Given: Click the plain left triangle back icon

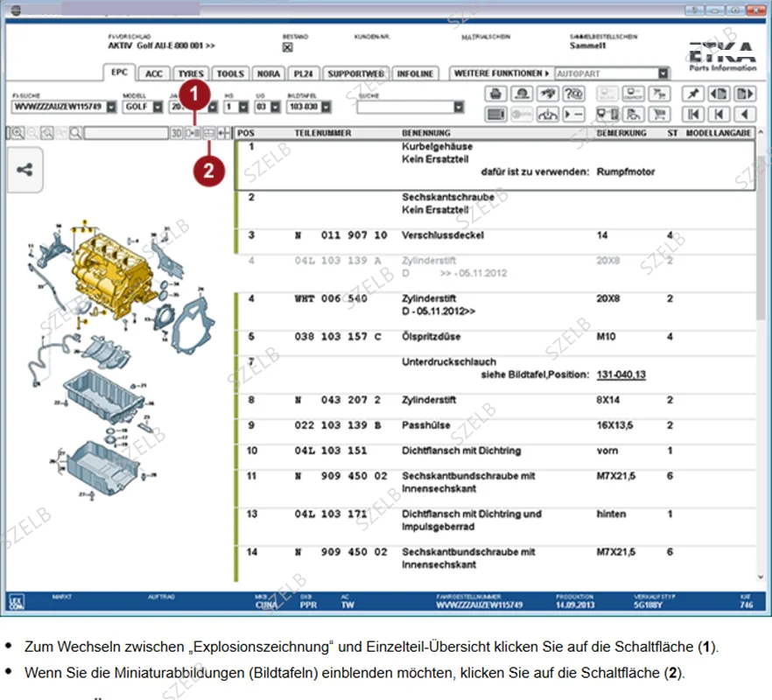Looking at the screenshot, I should tap(745, 115).
